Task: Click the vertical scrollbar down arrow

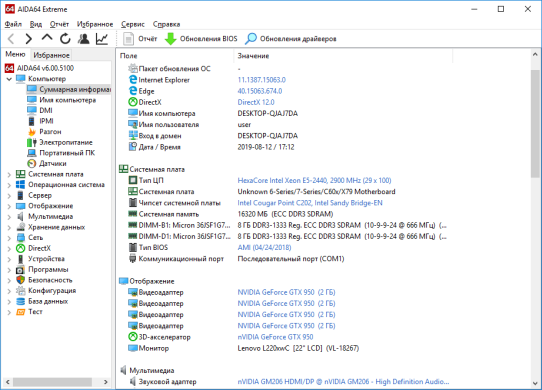Action: tap(535, 383)
